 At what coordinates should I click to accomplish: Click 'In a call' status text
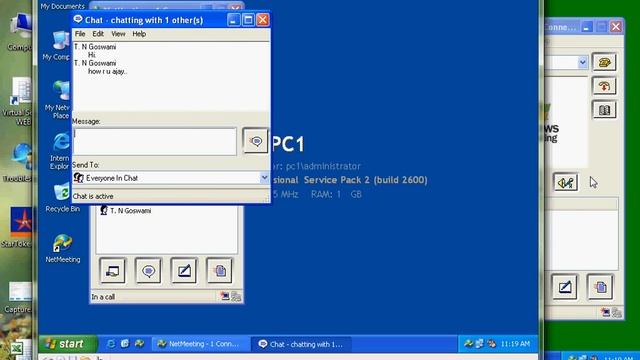click(x=103, y=297)
